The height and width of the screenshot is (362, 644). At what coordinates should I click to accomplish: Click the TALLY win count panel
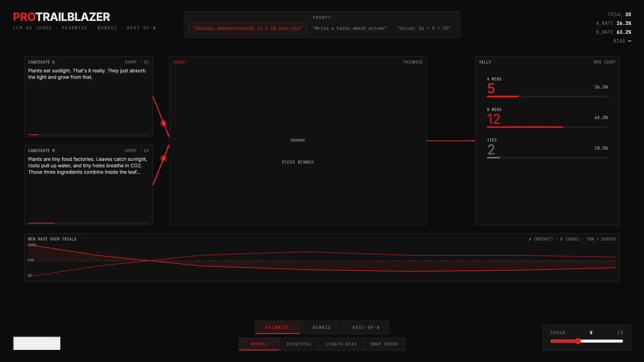[x=547, y=141]
